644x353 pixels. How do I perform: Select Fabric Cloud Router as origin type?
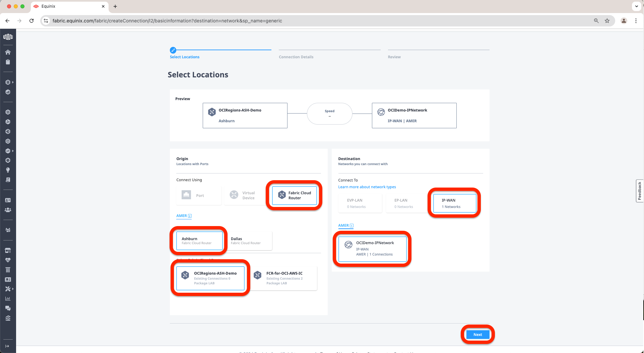(x=294, y=196)
